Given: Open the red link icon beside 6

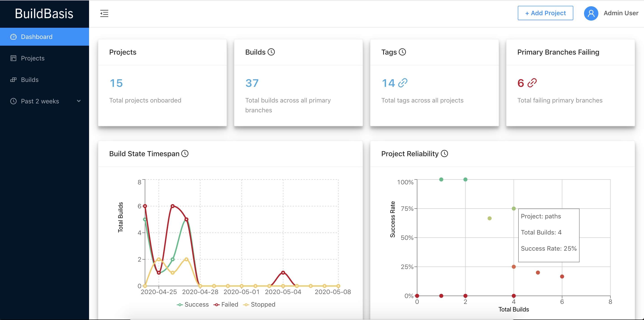Looking at the screenshot, I should (x=532, y=83).
